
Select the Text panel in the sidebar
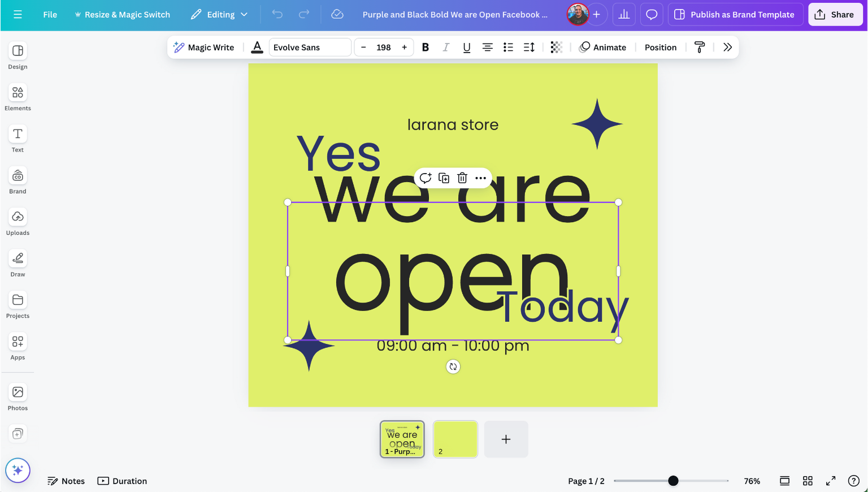pos(18,137)
